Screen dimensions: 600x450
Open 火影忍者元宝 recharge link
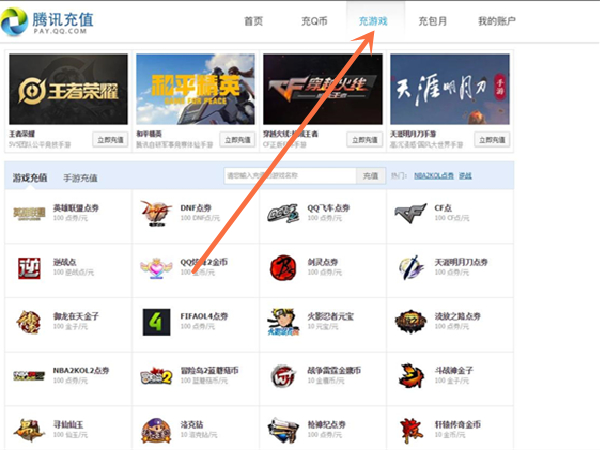point(331,316)
